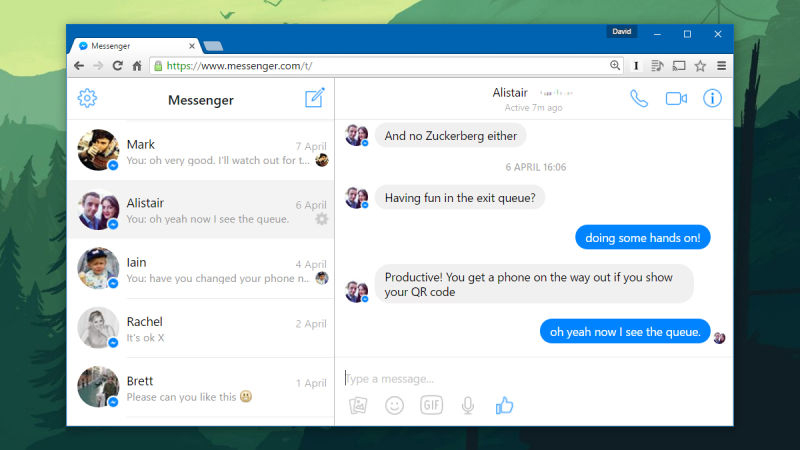Open conversation info panel
This screenshot has width=800, height=450.
click(x=712, y=98)
